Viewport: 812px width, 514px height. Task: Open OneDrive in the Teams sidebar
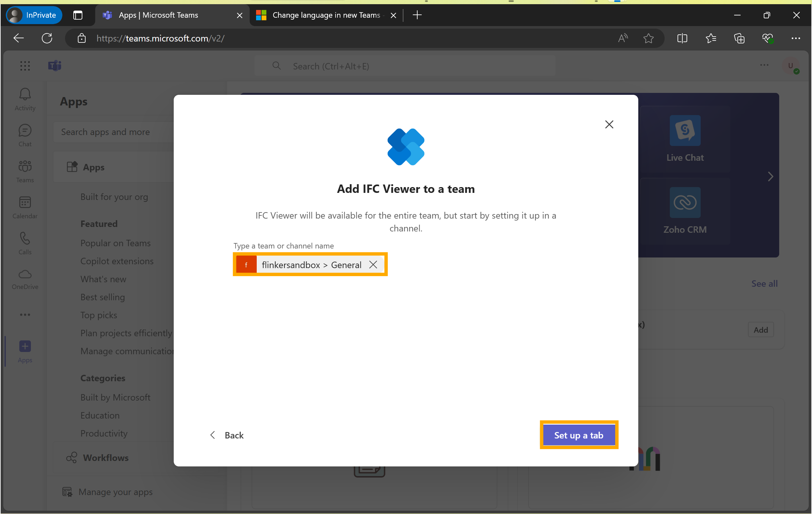point(25,279)
